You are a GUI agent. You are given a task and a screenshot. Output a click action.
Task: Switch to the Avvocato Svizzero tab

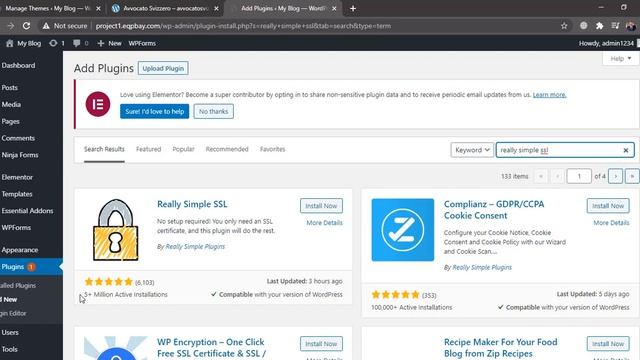(165, 8)
